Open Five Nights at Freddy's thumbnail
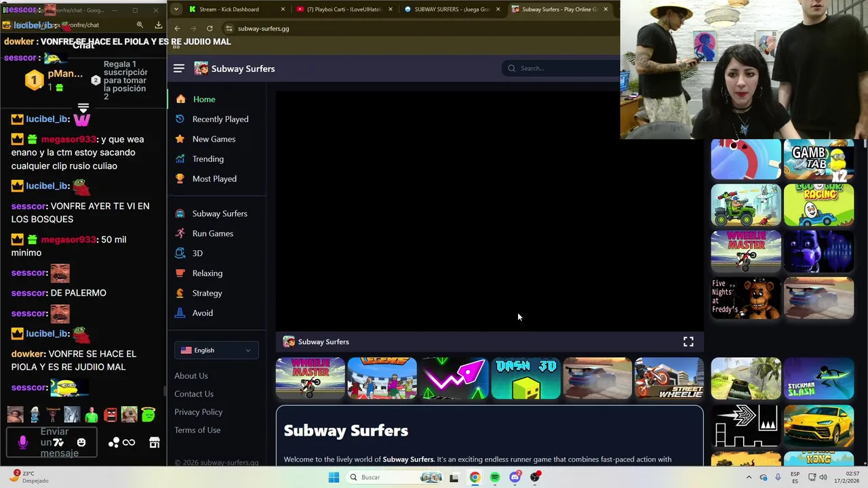 click(746, 298)
